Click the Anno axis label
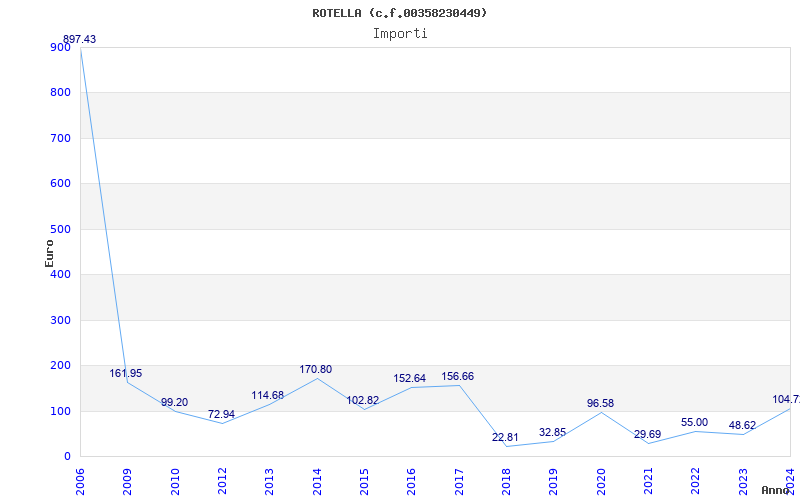The image size is (800, 500). (x=776, y=490)
